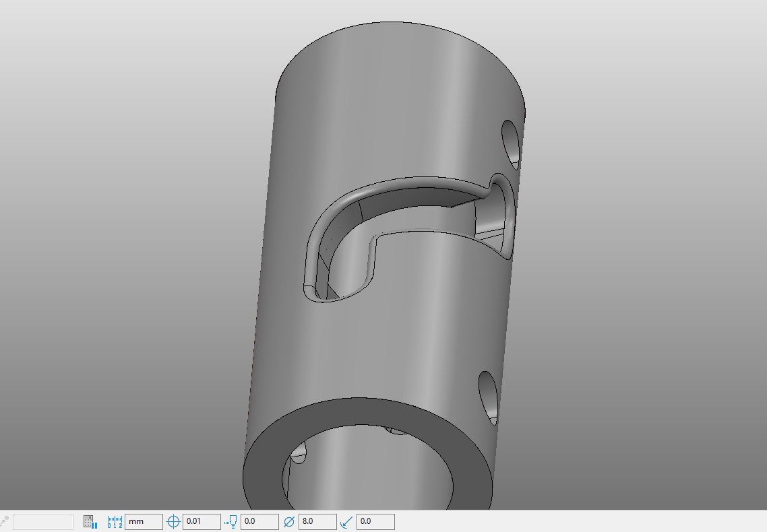
Task: Select the measurement pointer icon at far left
Action: 5,520
